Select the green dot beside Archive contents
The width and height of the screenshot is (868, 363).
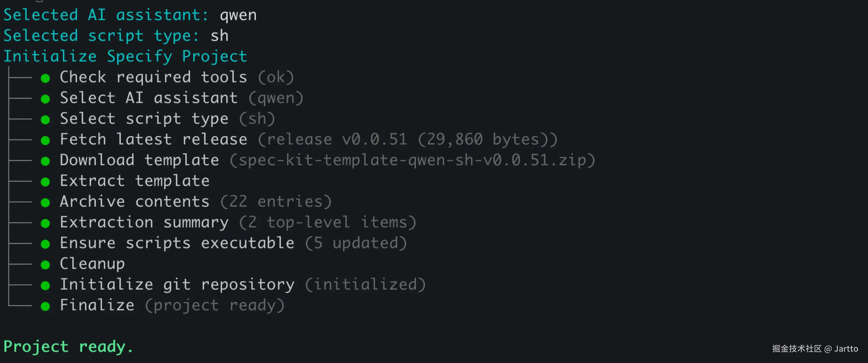click(45, 202)
